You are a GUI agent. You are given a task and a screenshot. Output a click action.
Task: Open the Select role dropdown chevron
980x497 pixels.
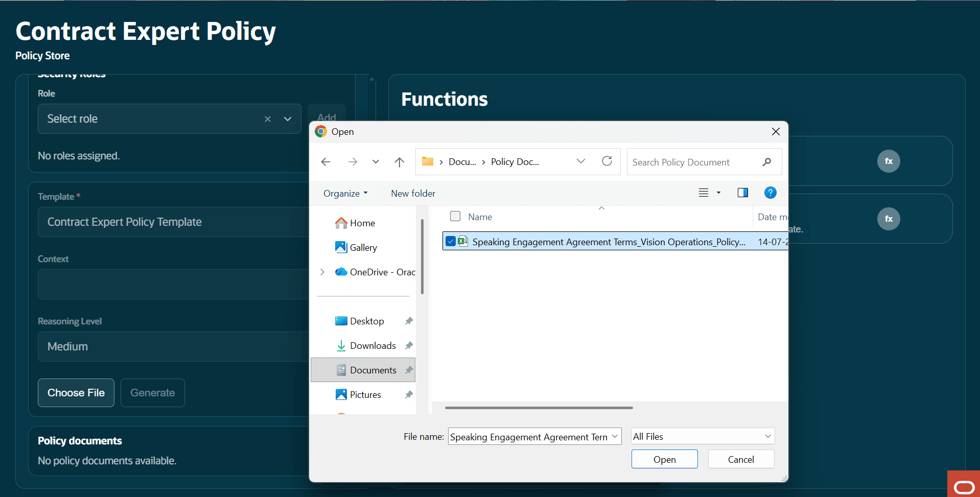288,119
